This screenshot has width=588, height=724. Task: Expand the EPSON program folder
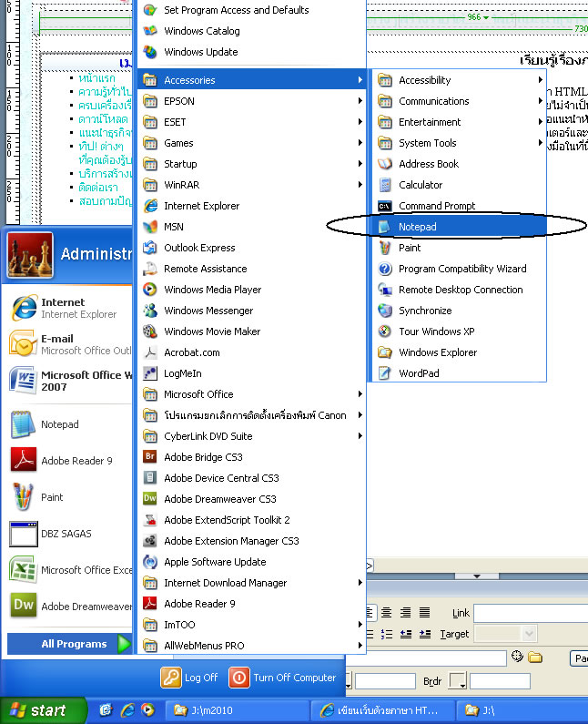pyautogui.click(x=251, y=101)
